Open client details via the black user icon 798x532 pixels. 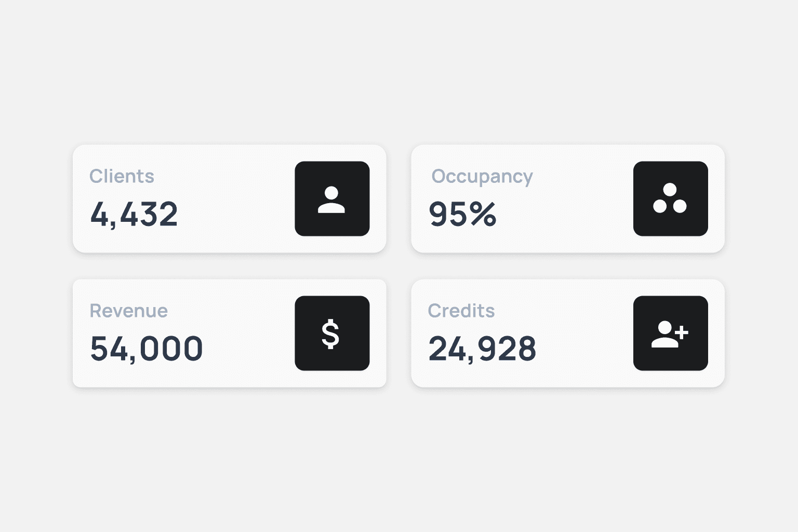(x=332, y=199)
